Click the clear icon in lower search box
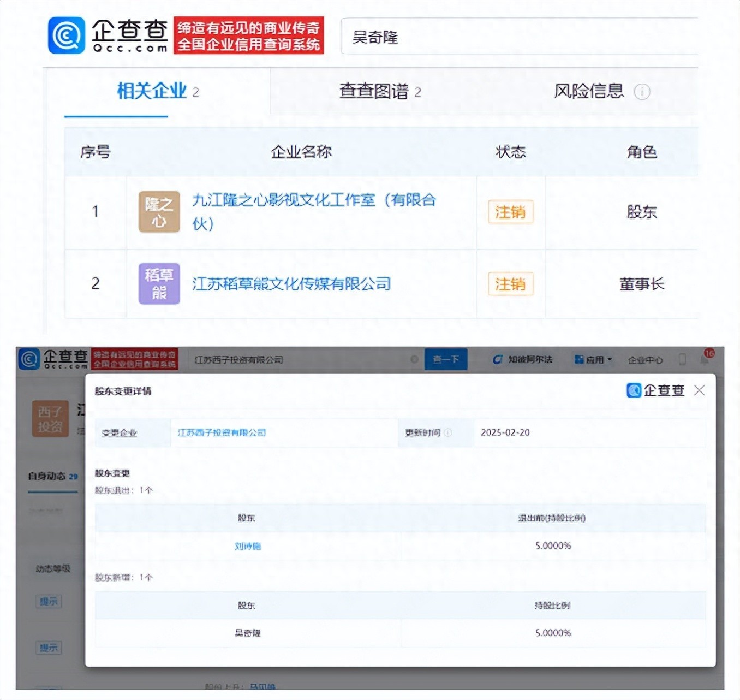 [x=414, y=359]
